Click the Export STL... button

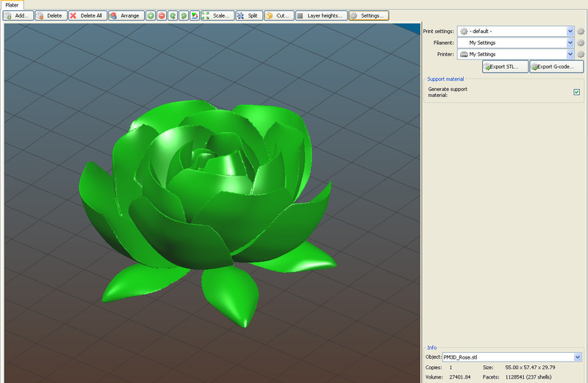pos(505,67)
